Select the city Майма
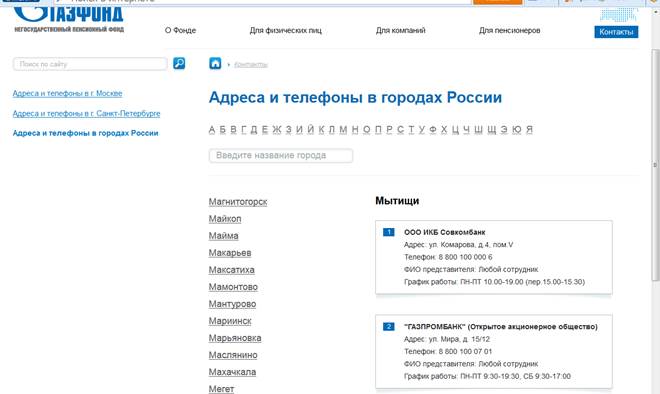Viewport: 660px width, 394px height. 224,236
